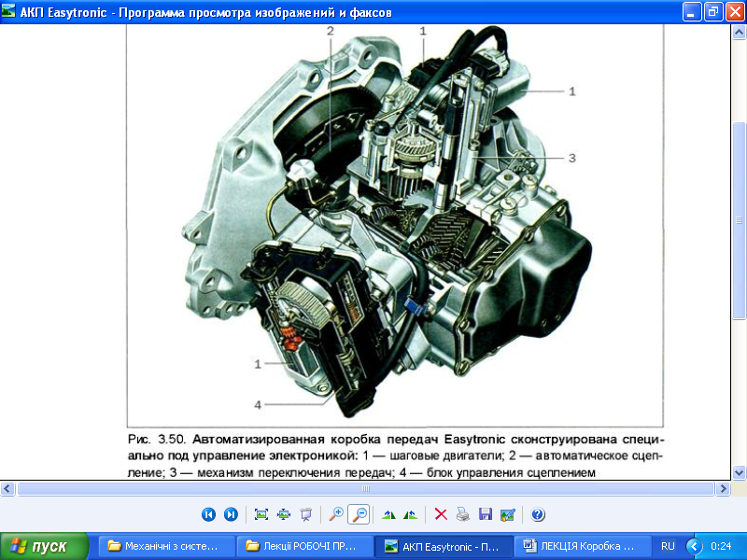The width and height of the screenshot is (747, 560).
Task: Click the horizontal scrollbar thumb
Action: (x=365, y=488)
